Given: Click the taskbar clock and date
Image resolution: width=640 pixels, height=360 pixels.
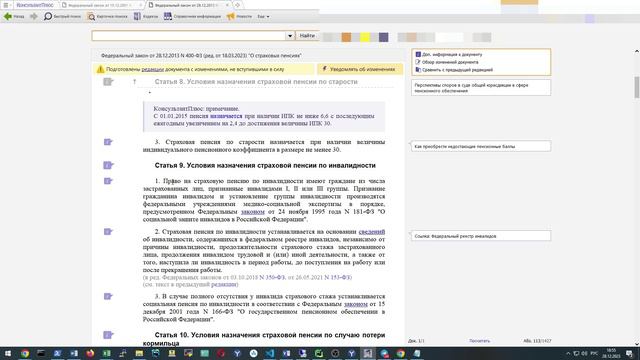Looking at the screenshot, I should pyautogui.click(x=611, y=353).
